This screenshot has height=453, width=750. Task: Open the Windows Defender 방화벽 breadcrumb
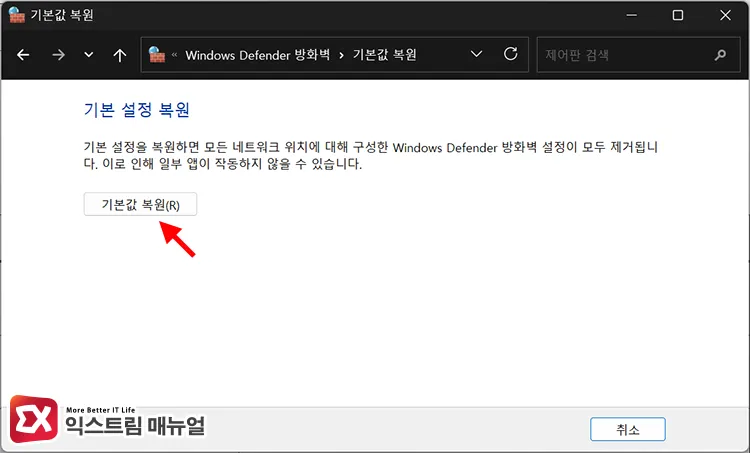point(257,55)
